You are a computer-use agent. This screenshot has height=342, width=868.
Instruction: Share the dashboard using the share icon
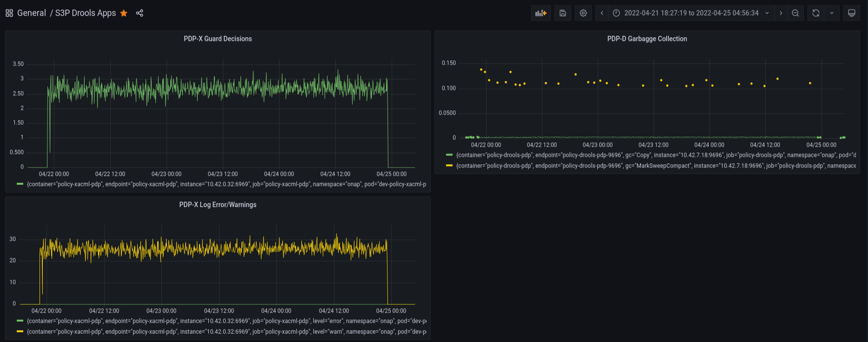(140, 13)
